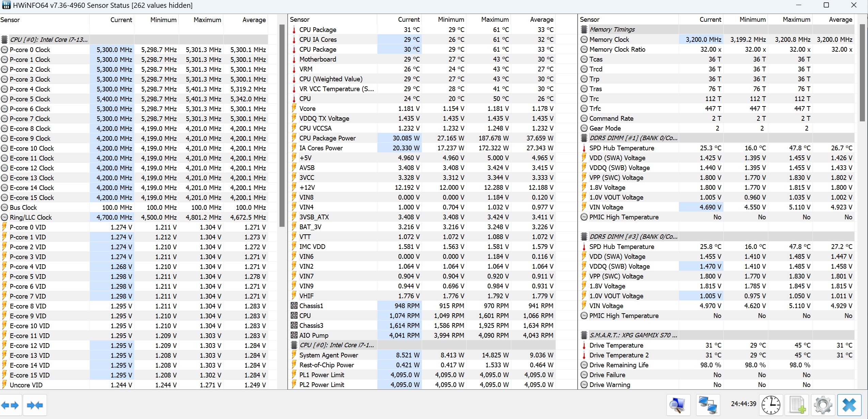
Task: Close sensors with the blue X button
Action: coord(849,405)
